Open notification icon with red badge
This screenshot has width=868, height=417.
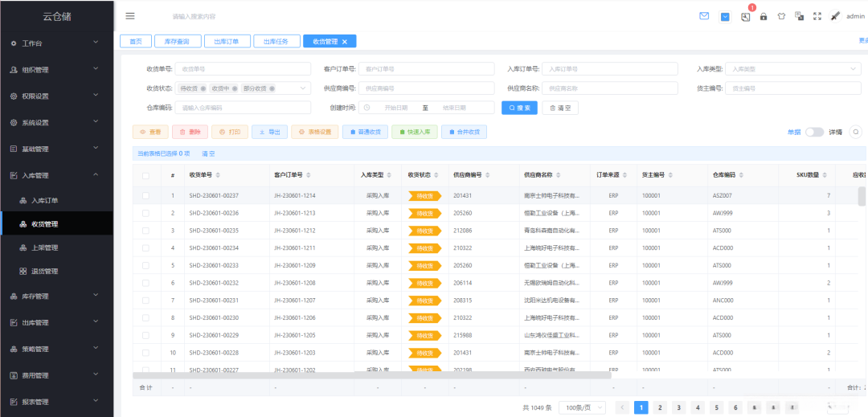pyautogui.click(x=745, y=16)
